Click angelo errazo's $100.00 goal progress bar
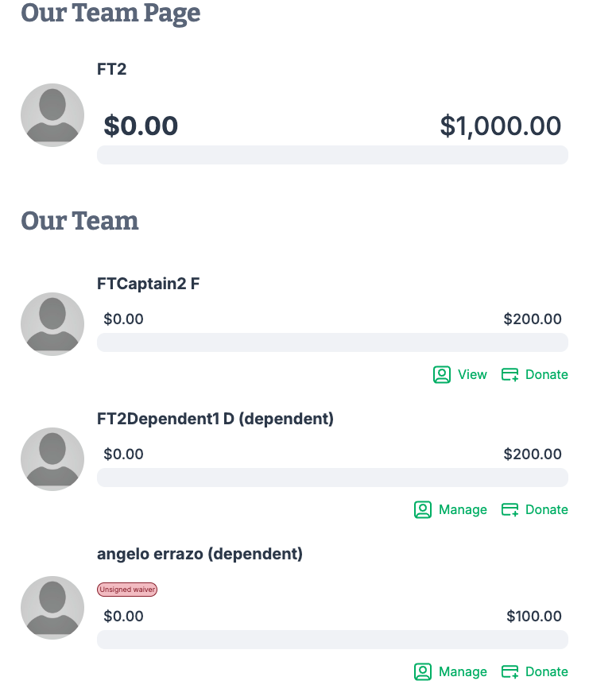Viewport: 589px width, 700px height. pos(332,640)
